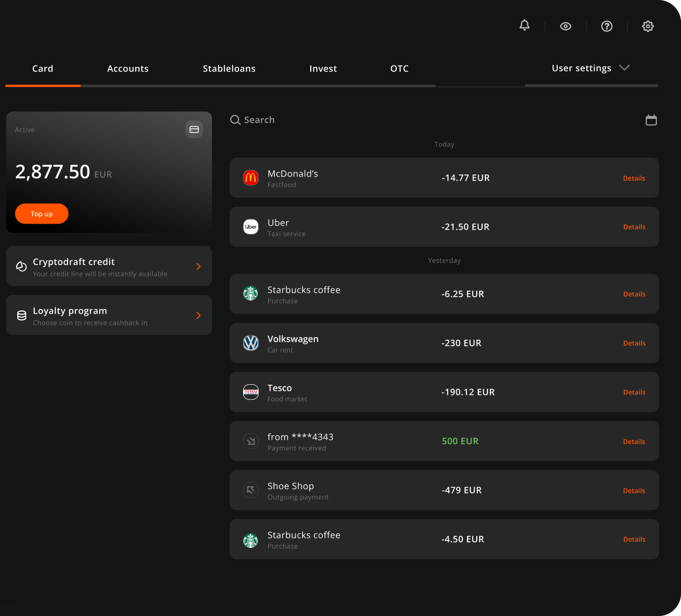
Task: View Details for the Shoe Shop payment
Action: (x=634, y=491)
